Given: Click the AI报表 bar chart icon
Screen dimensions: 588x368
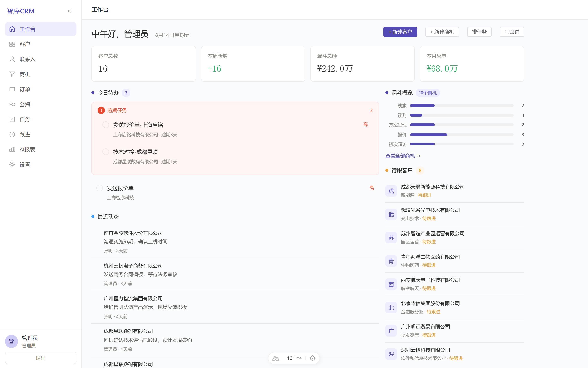Looking at the screenshot, I should click(12, 149).
